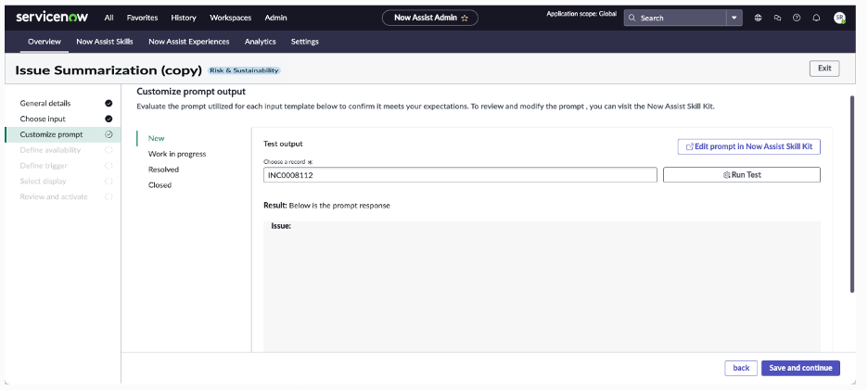Click the global Search field
The height and width of the screenshot is (391, 868).
[675, 18]
